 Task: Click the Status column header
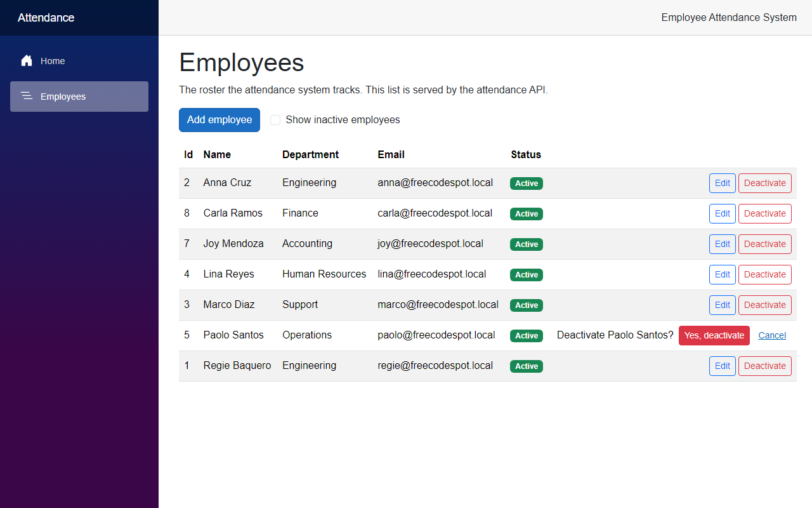tap(526, 154)
